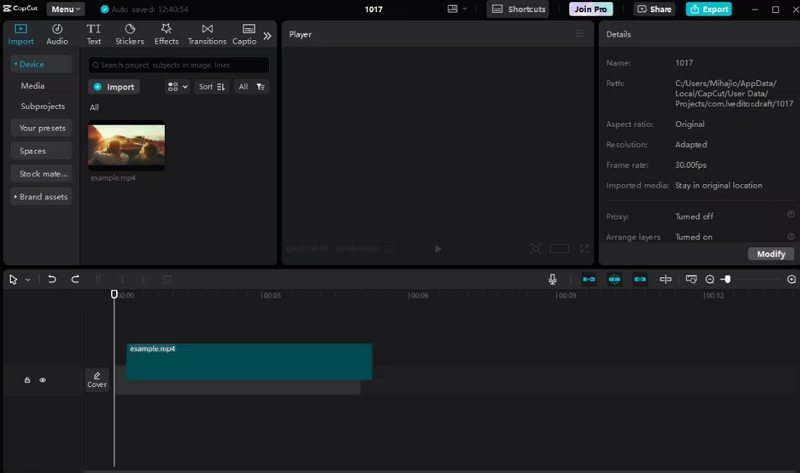Screen dimensions: 800x473
Task: Undo the last action
Action: coord(52,279)
